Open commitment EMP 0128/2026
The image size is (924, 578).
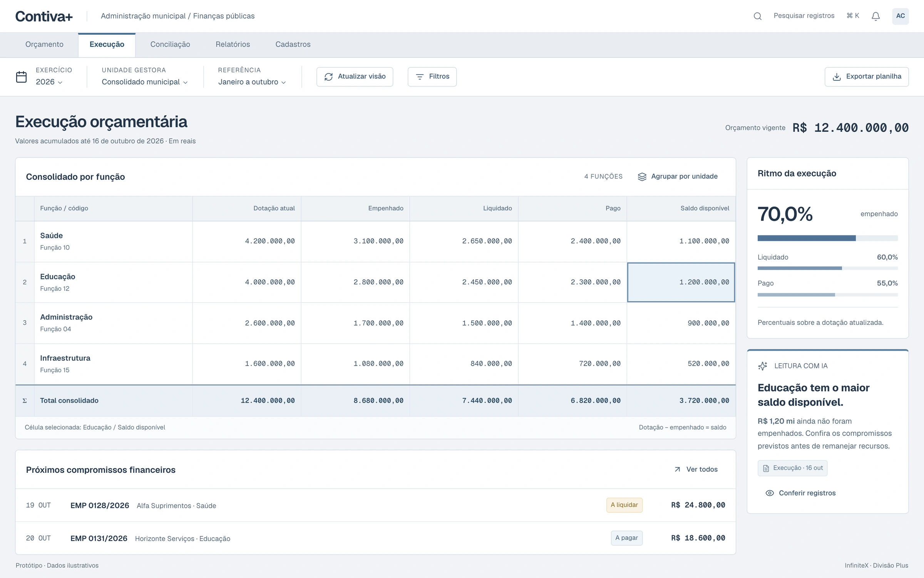click(100, 506)
